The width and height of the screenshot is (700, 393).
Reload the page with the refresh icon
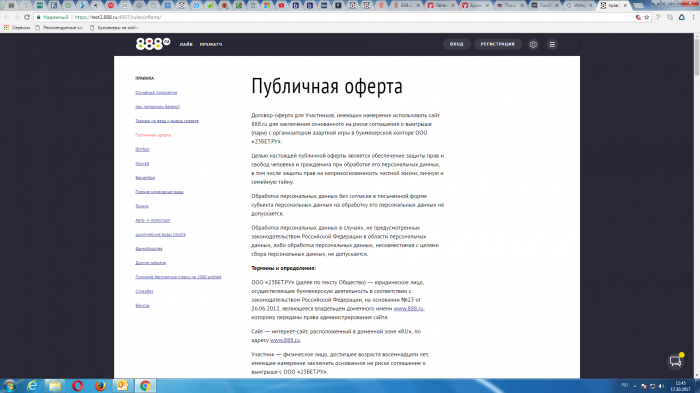click(x=27, y=17)
